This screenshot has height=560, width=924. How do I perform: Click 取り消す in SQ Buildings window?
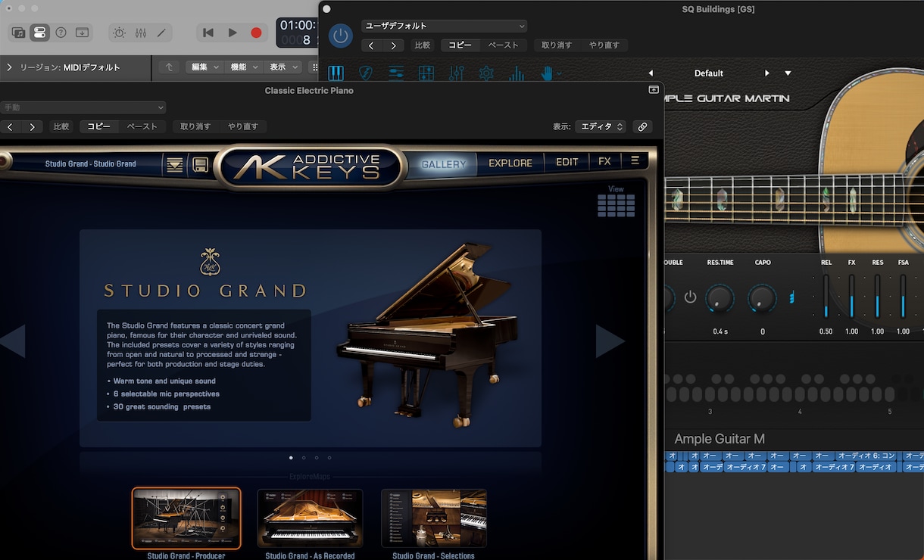pyautogui.click(x=557, y=45)
